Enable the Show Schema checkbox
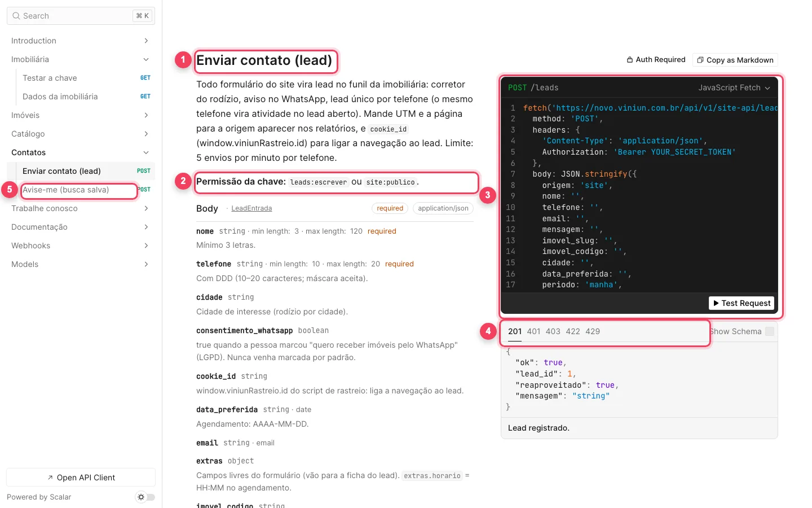 pyautogui.click(x=770, y=331)
